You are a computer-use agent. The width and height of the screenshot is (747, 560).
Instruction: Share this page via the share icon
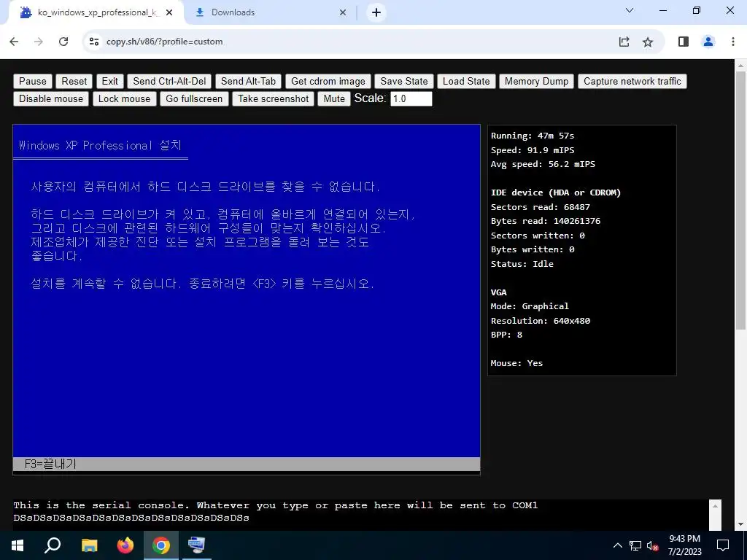click(624, 42)
